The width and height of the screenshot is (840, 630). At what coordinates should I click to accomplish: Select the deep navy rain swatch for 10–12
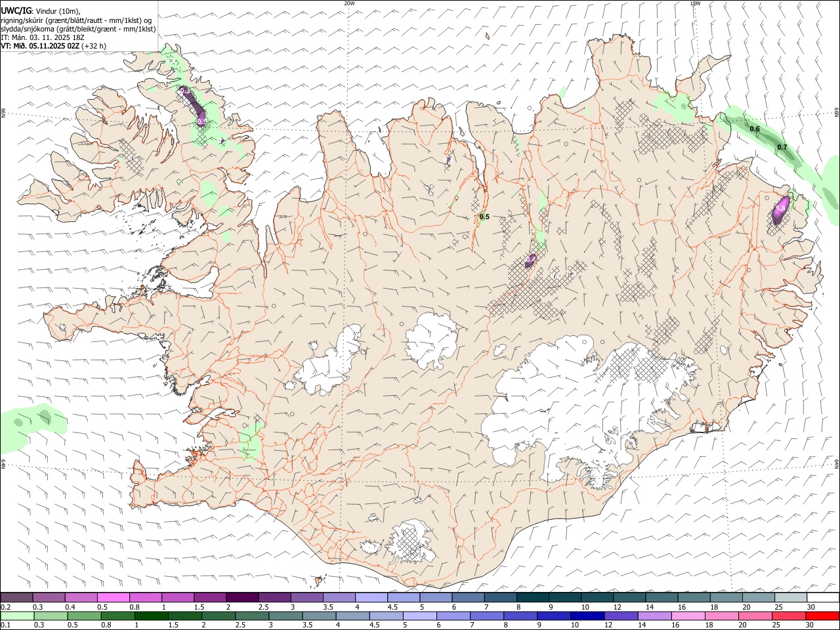click(x=587, y=616)
